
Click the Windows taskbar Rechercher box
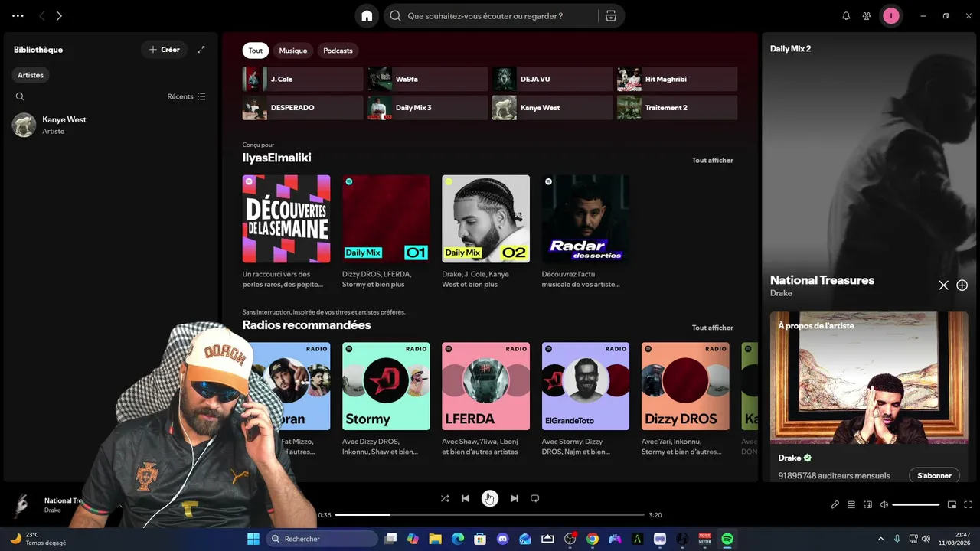pos(322,539)
